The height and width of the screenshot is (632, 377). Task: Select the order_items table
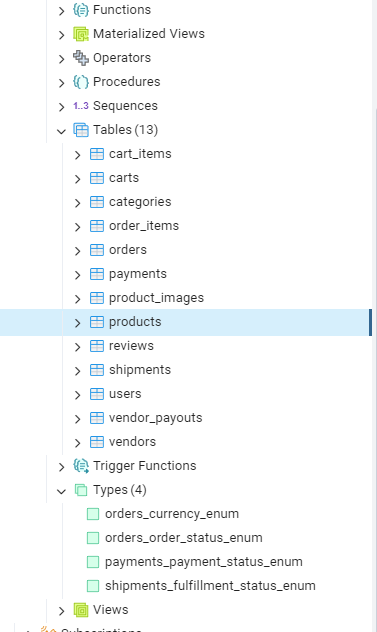[144, 226]
